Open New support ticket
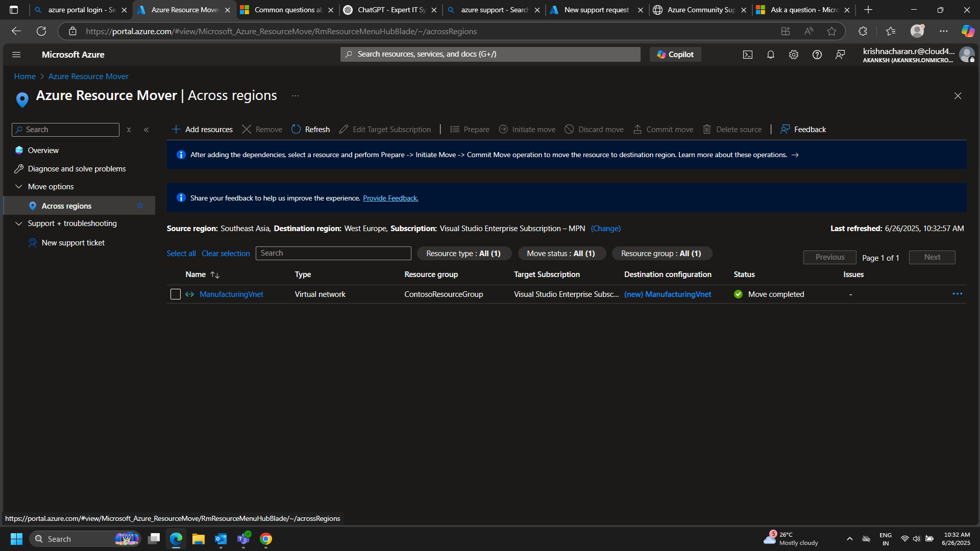 pos(73,243)
